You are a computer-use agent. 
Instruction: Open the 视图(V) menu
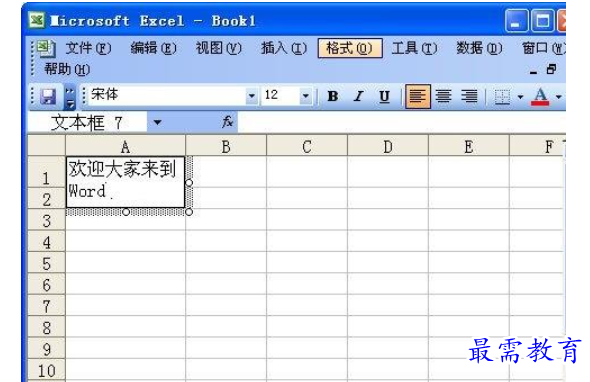(218, 48)
